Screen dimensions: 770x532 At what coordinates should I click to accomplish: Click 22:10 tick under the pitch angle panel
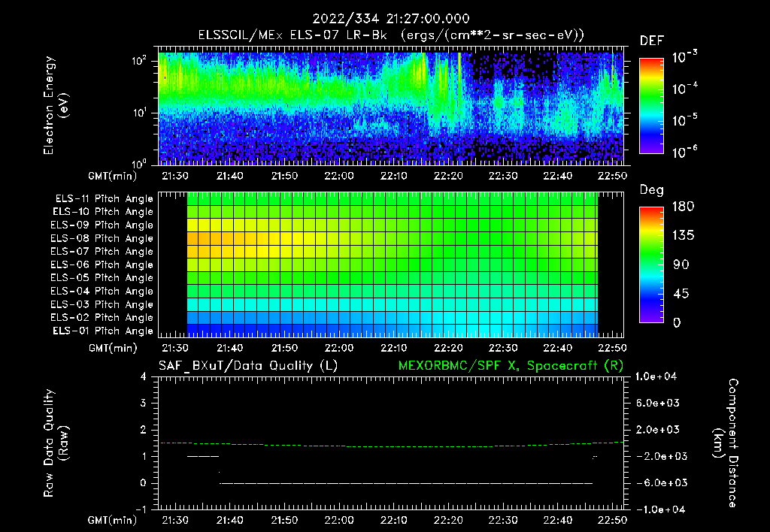pos(394,349)
